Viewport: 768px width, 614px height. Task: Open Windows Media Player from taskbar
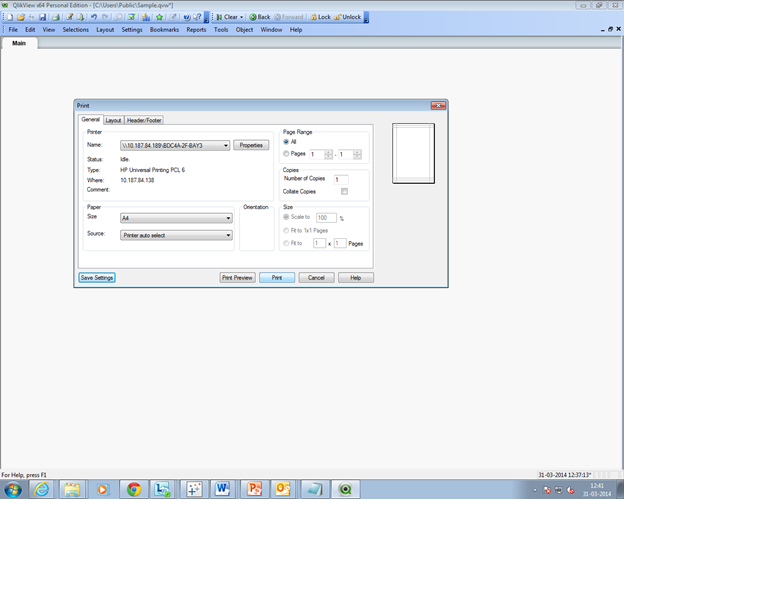coord(102,489)
